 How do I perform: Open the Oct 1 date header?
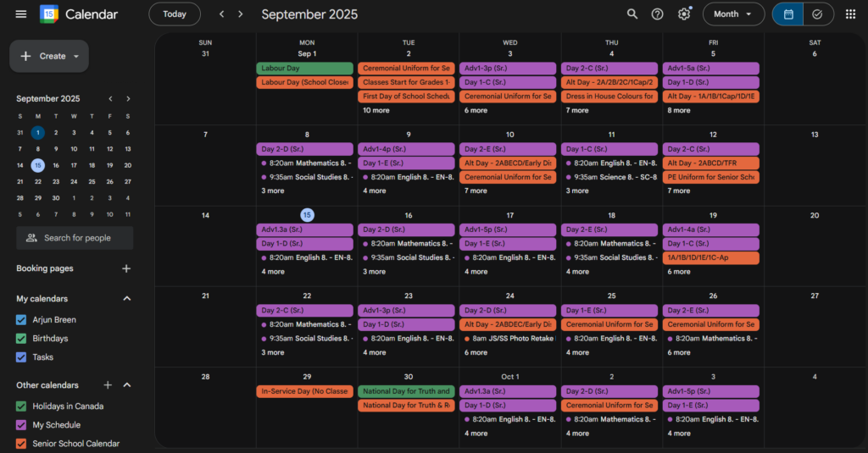point(509,377)
